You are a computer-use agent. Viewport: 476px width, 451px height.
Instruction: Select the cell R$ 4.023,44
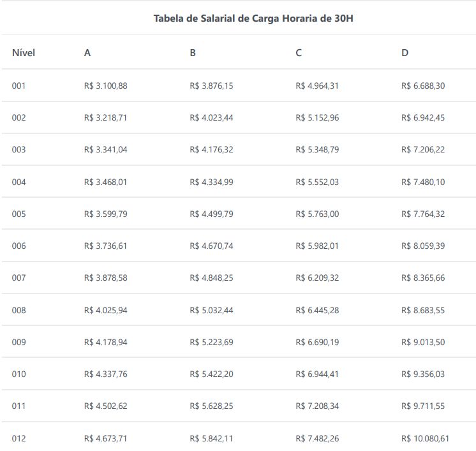(211, 117)
